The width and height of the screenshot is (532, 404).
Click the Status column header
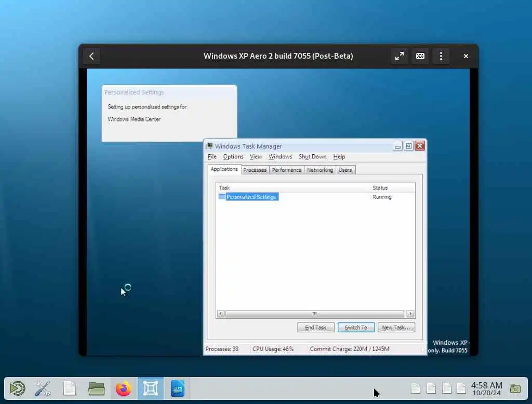pos(393,187)
